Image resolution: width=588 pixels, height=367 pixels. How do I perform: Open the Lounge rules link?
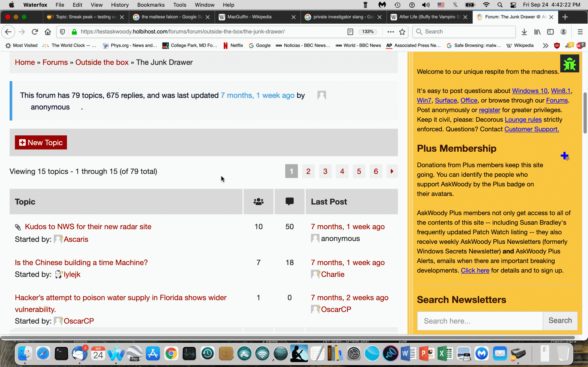point(523,120)
